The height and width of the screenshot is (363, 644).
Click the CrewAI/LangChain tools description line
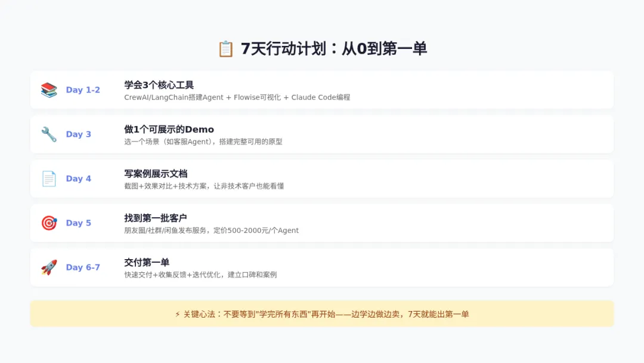click(x=237, y=97)
